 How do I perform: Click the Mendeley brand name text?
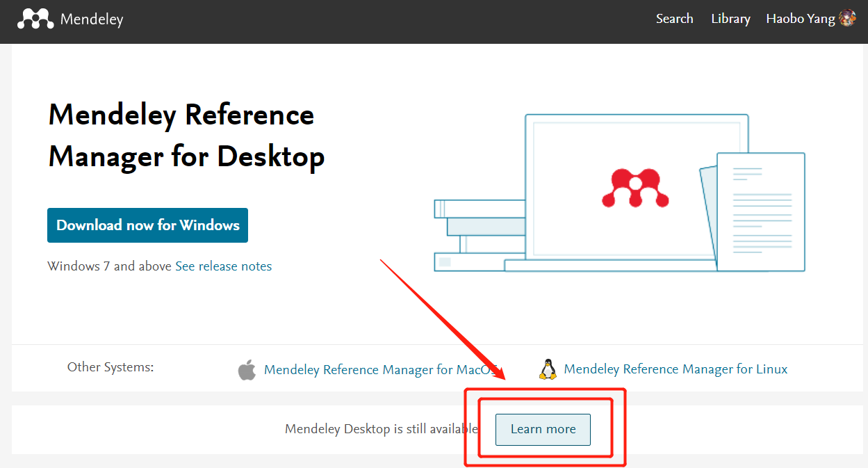point(92,19)
